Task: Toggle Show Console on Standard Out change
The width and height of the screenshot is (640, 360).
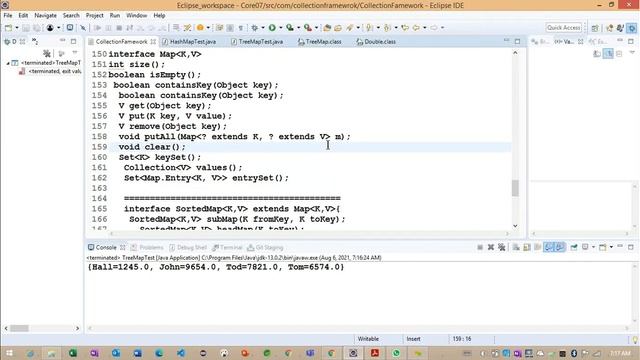Action: 549,247
